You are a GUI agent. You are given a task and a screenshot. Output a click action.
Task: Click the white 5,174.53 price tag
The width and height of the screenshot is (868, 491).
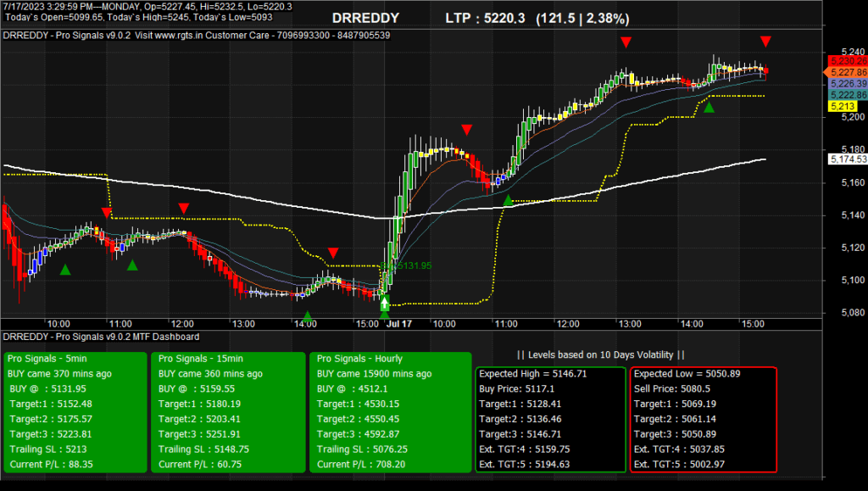pos(848,159)
